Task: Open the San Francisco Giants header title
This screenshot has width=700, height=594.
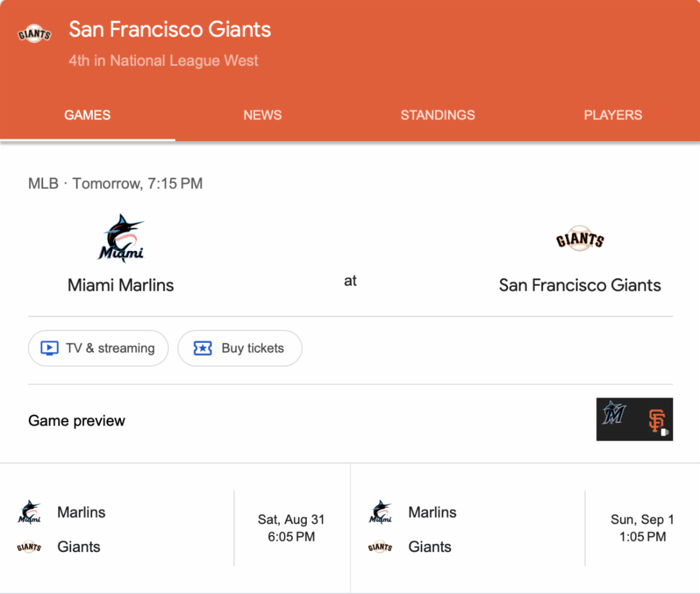Action: pos(170,30)
